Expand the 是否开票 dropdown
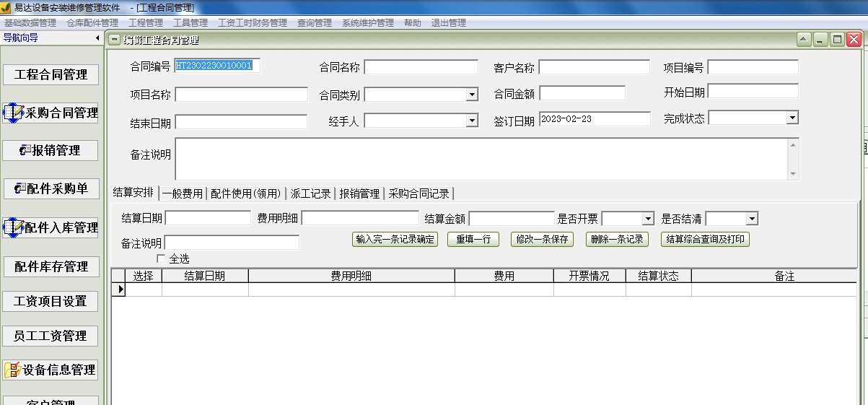Screen dimensions: 868x405 (x=648, y=219)
